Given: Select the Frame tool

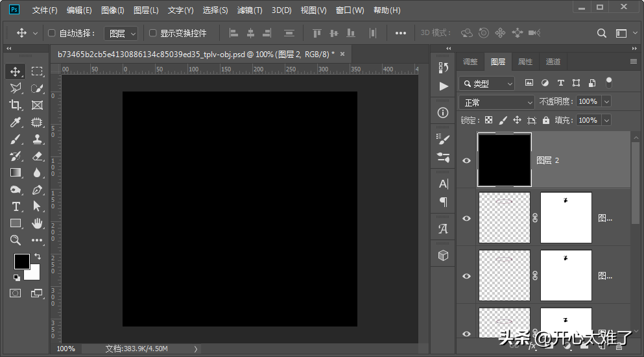Looking at the screenshot, I should [x=37, y=105].
